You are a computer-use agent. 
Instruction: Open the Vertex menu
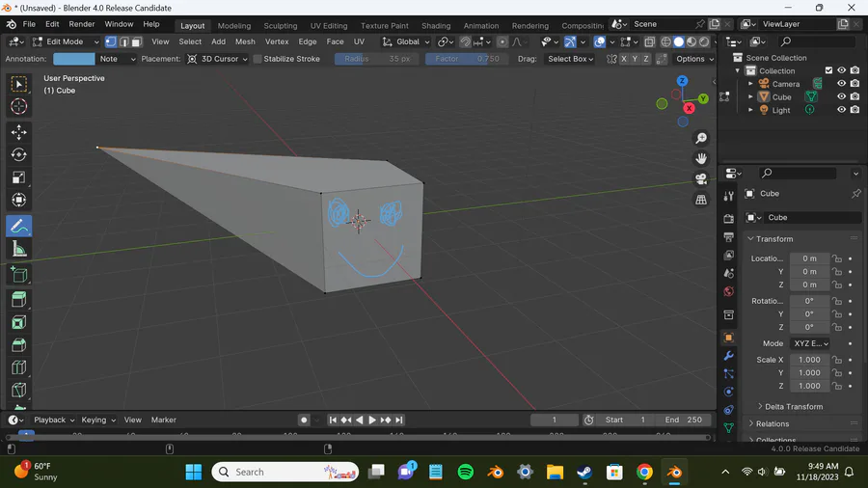pyautogui.click(x=277, y=41)
